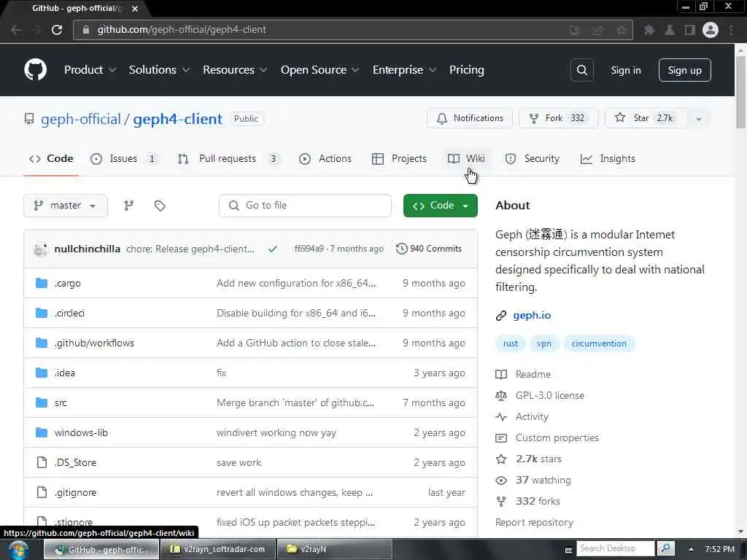747x560 pixels.
Task: Click the .DS_Store file icon
Action: tap(42, 462)
